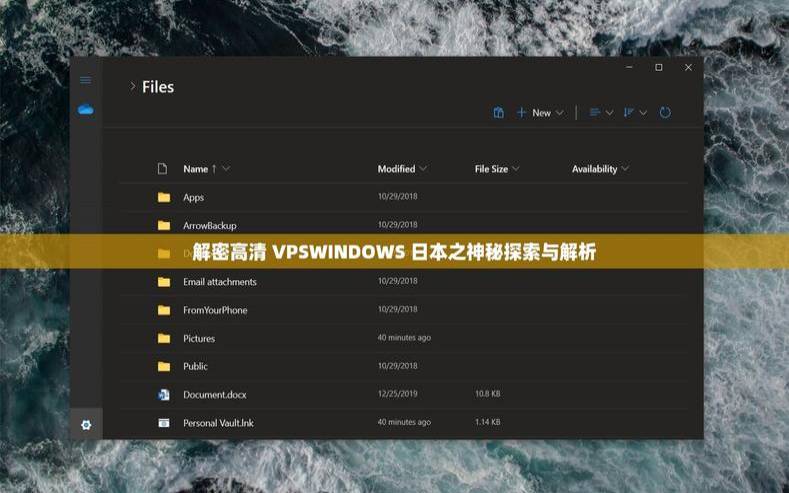Expand the view layout dropdown chevron

click(x=609, y=113)
